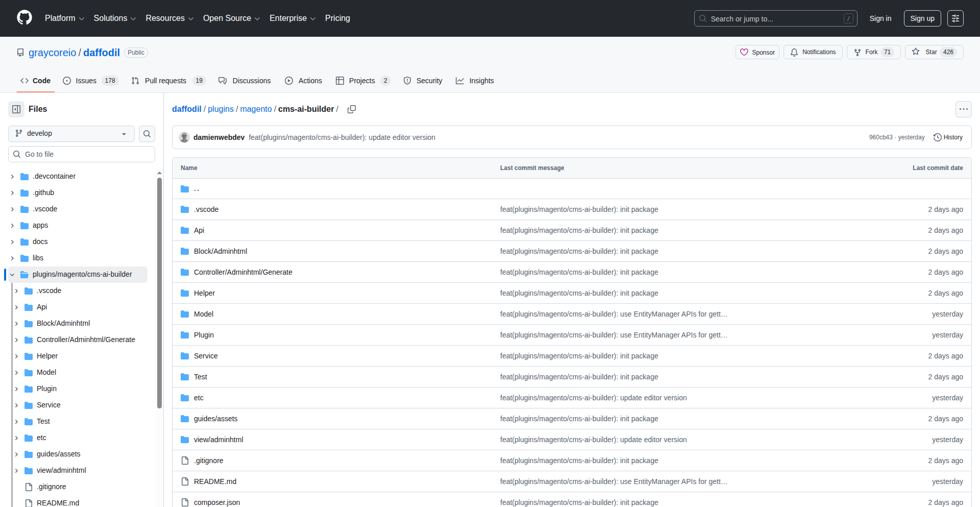Click the GitHub logo icon

[x=24, y=18]
